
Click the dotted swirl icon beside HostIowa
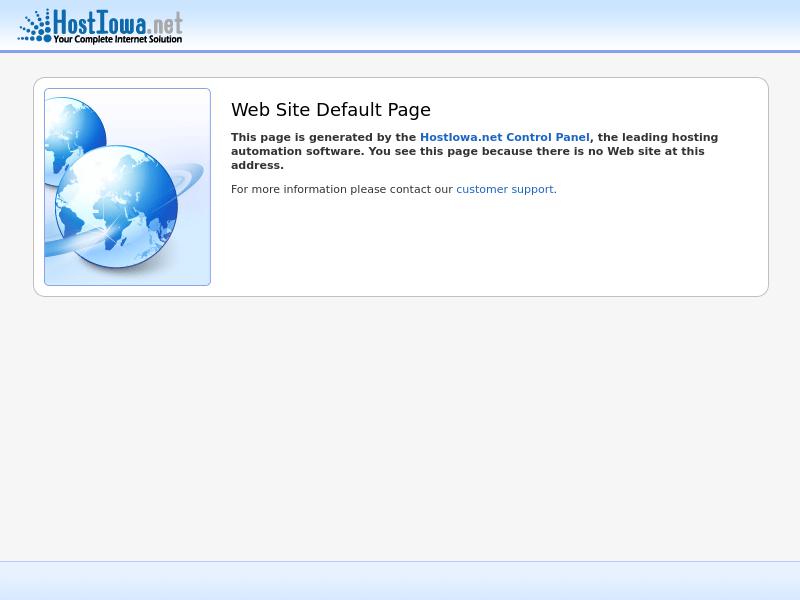click(34, 26)
